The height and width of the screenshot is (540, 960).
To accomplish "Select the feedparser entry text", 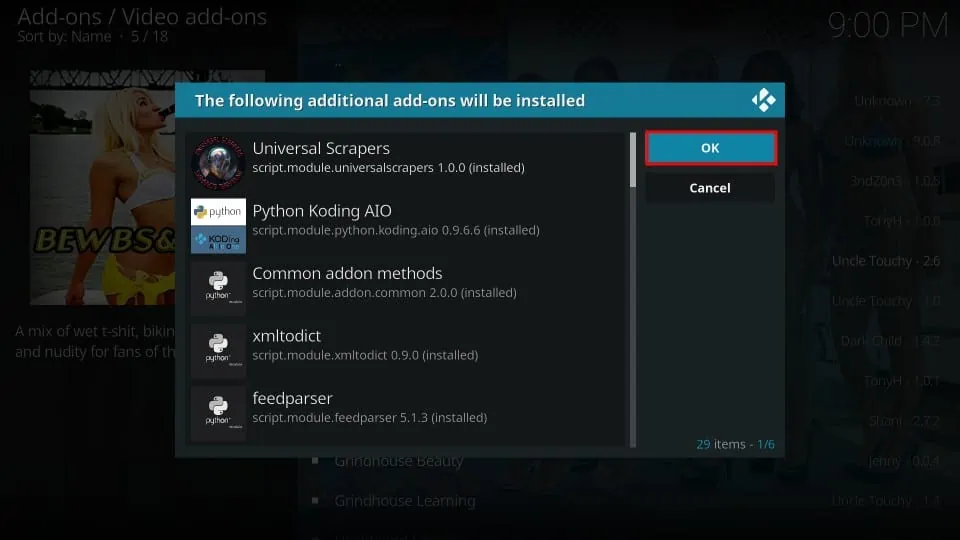I will coord(293,398).
